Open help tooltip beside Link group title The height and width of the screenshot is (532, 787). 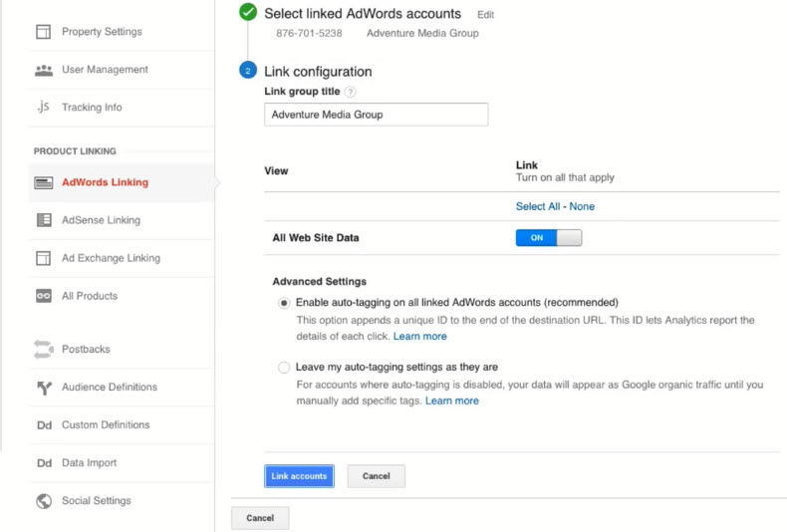[351, 93]
